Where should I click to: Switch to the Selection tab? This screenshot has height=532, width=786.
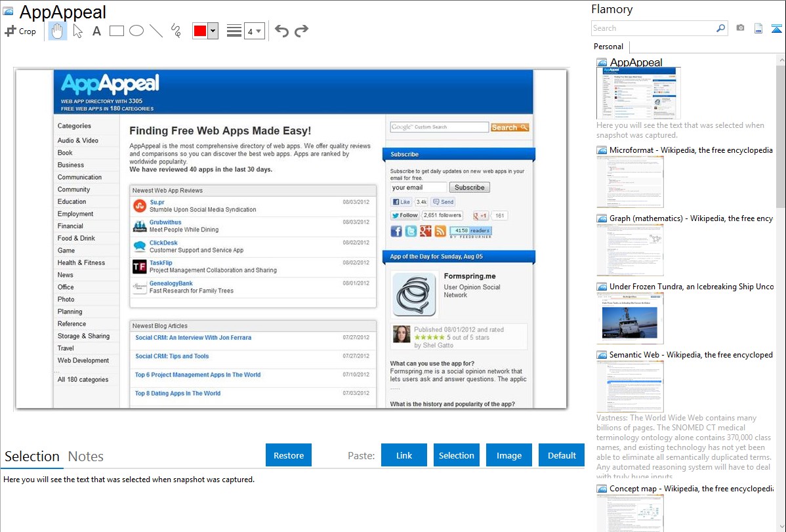(x=32, y=457)
